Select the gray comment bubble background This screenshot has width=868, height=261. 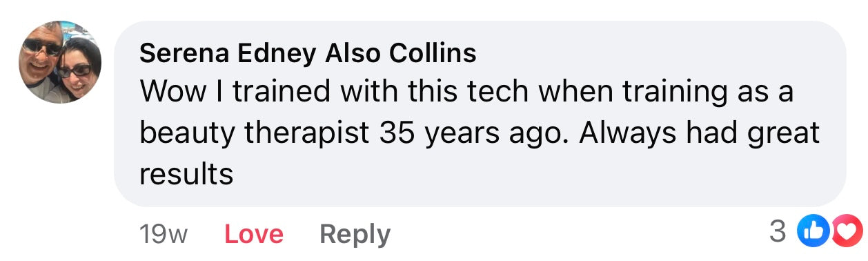[x=480, y=113]
